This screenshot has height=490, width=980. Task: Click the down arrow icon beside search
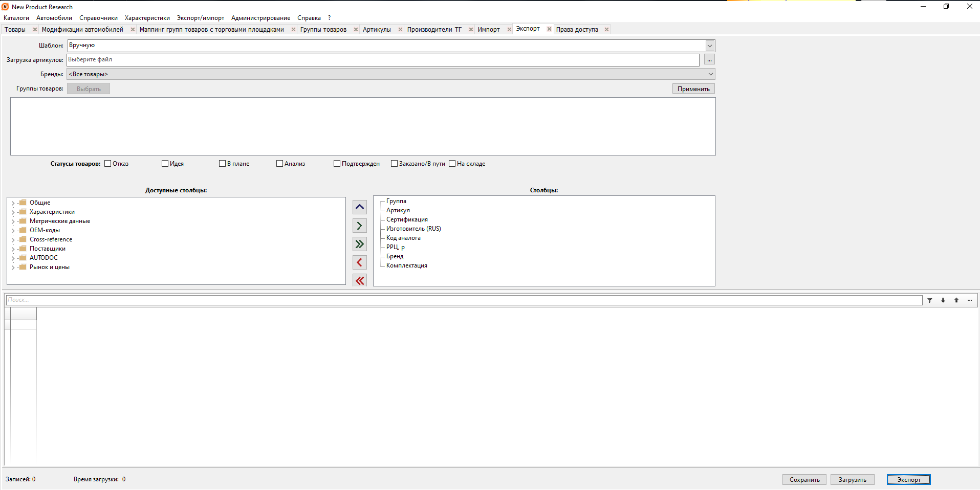tap(943, 300)
